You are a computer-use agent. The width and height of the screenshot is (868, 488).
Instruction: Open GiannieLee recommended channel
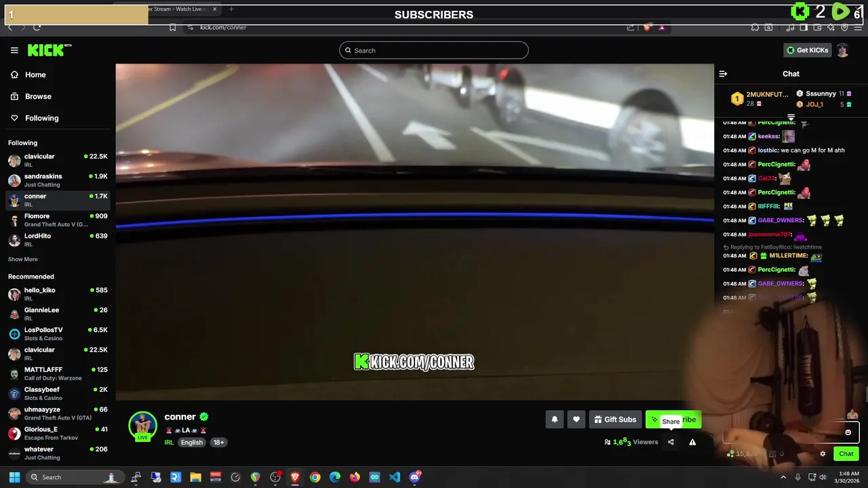58,314
